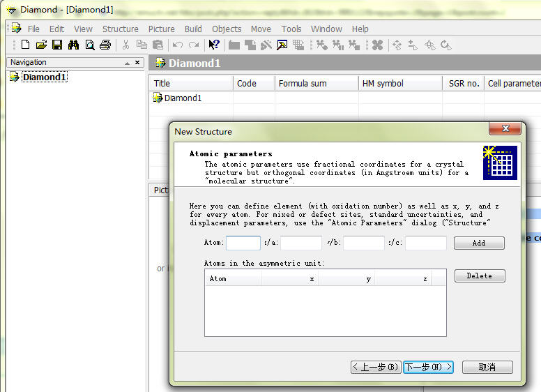Screen dimensions: 541x392
Task: Click the context Help pointer icon
Action: click(214, 45)
